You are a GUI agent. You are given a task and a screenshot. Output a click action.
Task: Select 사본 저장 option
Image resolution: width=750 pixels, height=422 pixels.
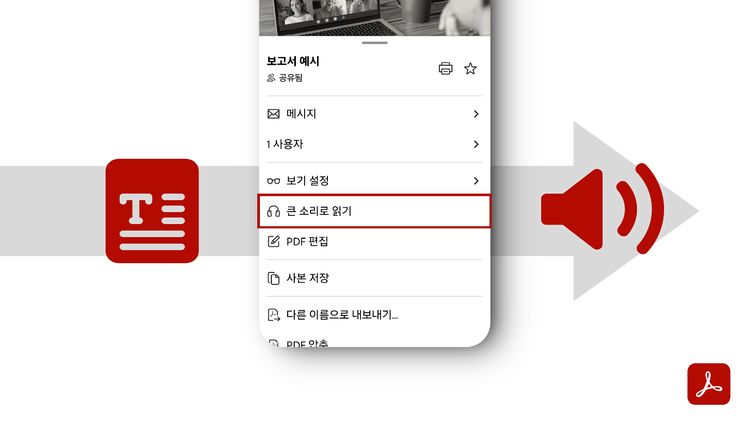coord(375,278)
